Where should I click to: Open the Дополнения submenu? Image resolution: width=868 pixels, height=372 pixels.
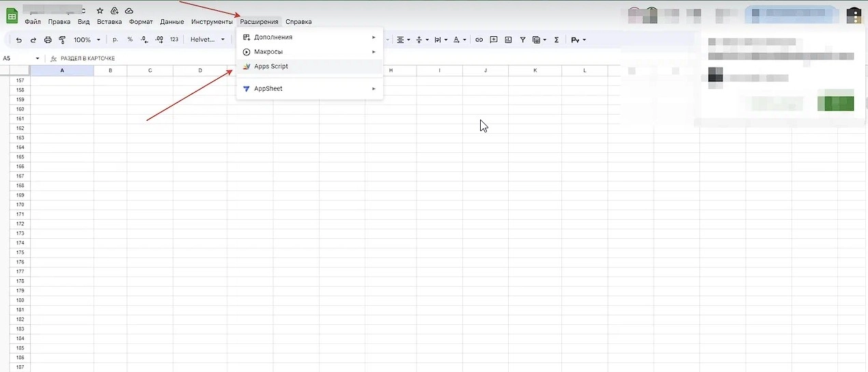point(273,37)
